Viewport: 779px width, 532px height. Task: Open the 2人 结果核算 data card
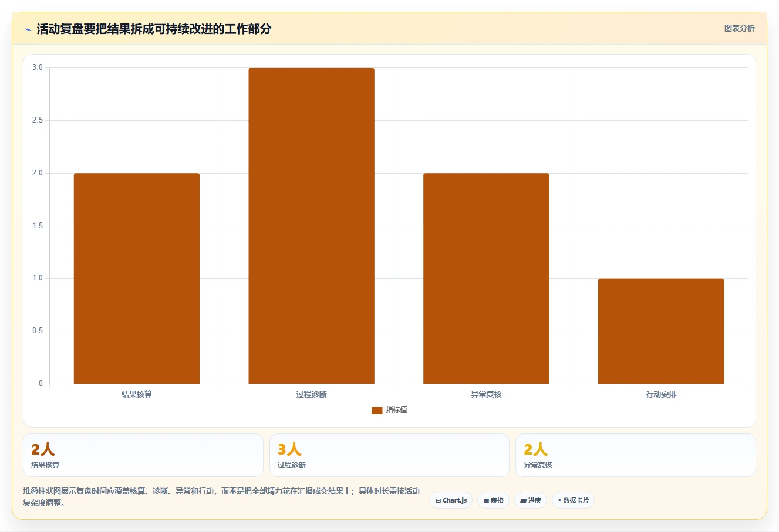(143, 455)
